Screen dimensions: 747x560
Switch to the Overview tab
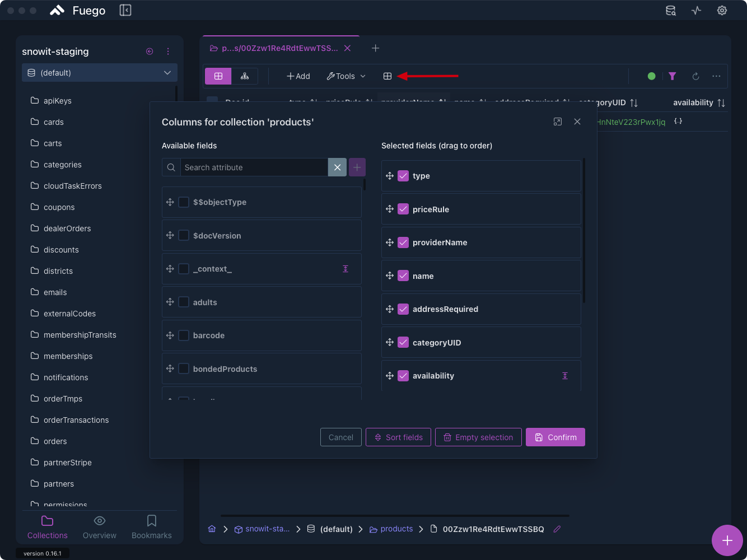coord(100,528)
